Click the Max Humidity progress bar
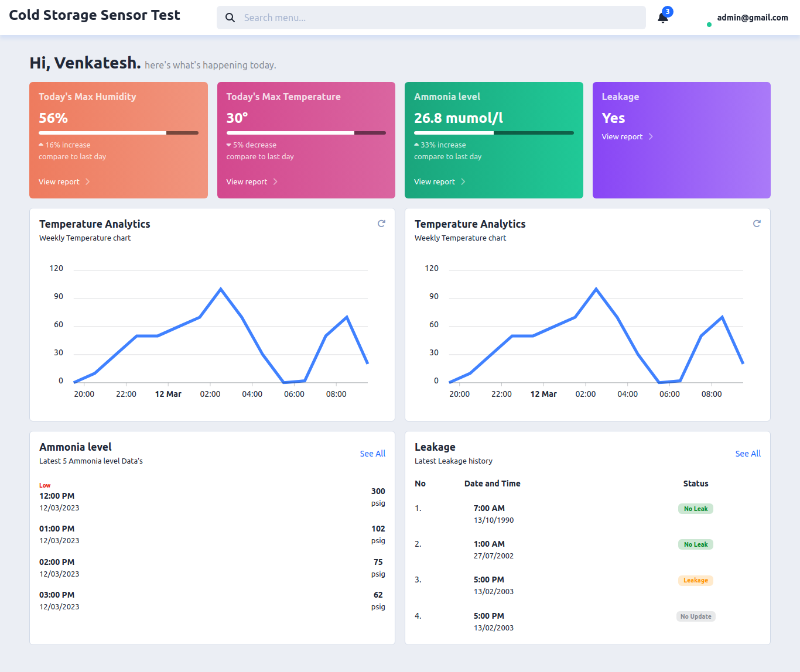This screenshot has height=672, width=800. [118, 133]
